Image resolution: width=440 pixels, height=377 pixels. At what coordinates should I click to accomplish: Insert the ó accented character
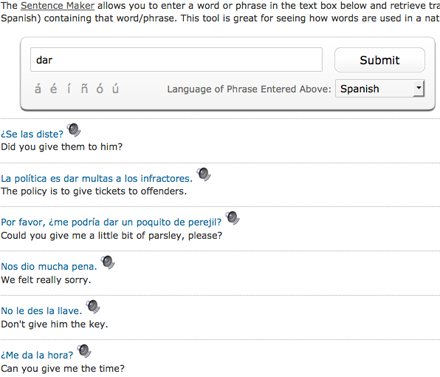(x=100, y=89)
